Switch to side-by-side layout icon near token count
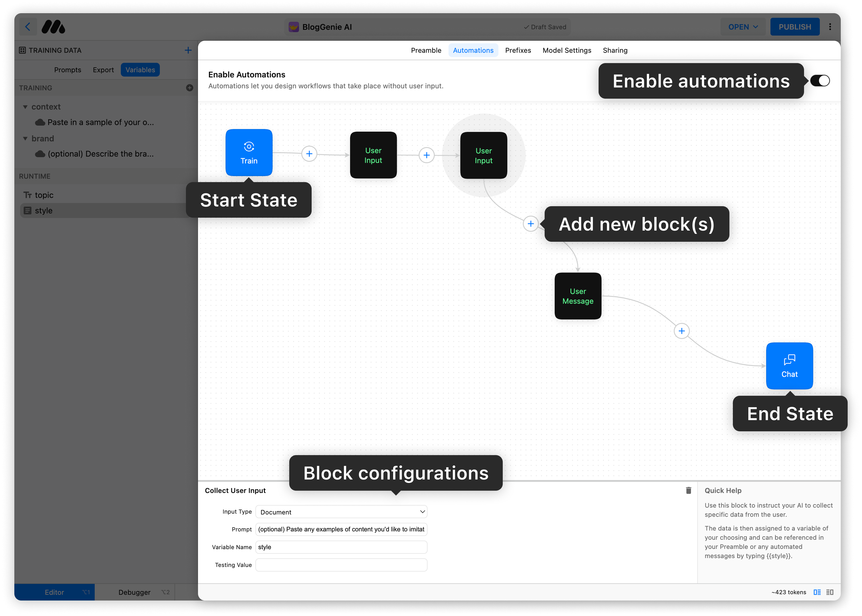 [x=817, y=592]
